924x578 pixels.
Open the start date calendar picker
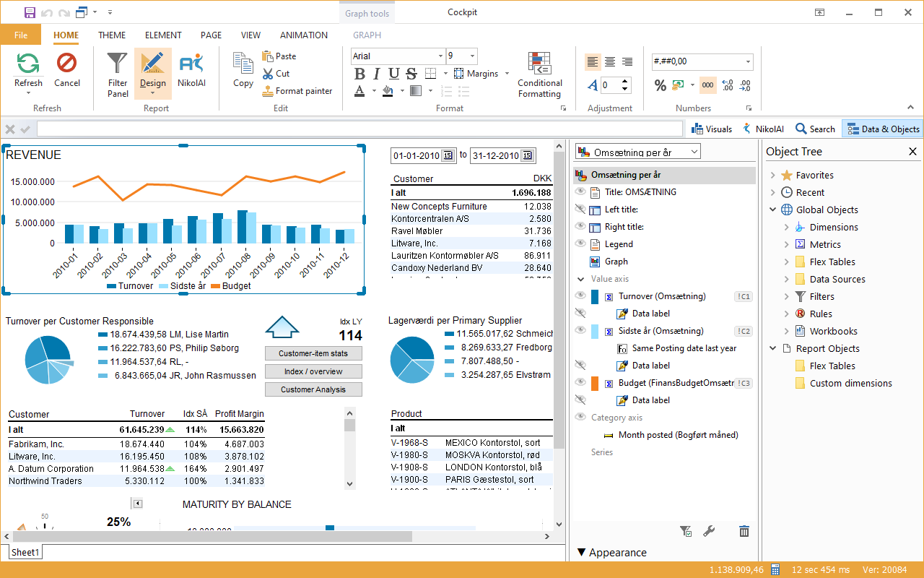click(448, 156)
